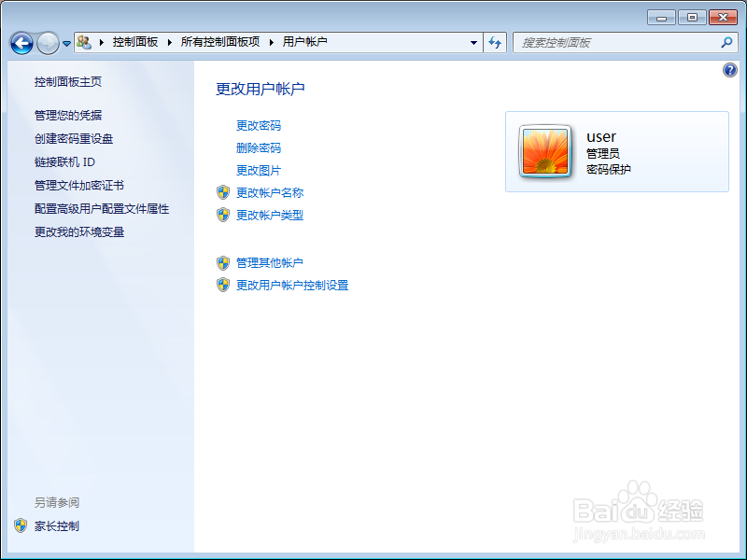The image size is (747, 560).
Task: Open 更改用户帐户控制设置
Action: coord(292,286)
